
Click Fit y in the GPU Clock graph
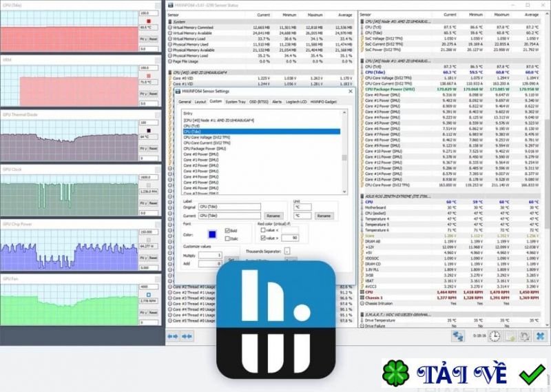pos(143,203)
